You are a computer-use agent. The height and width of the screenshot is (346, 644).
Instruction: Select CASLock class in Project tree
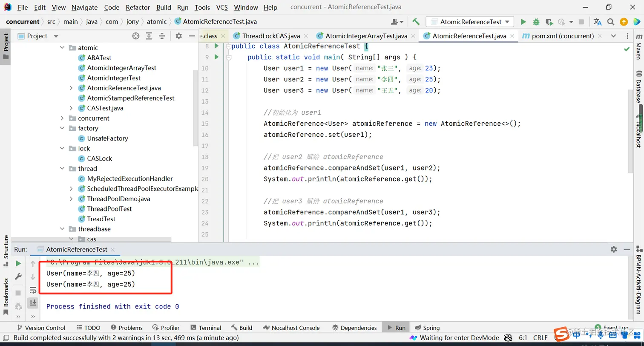click(100, 159)
